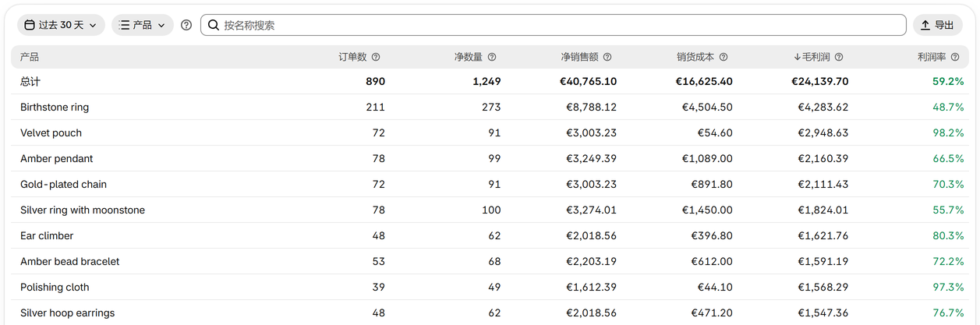Click the 净数量 column help icon
The image size is (980, 325).
point(492,57)
